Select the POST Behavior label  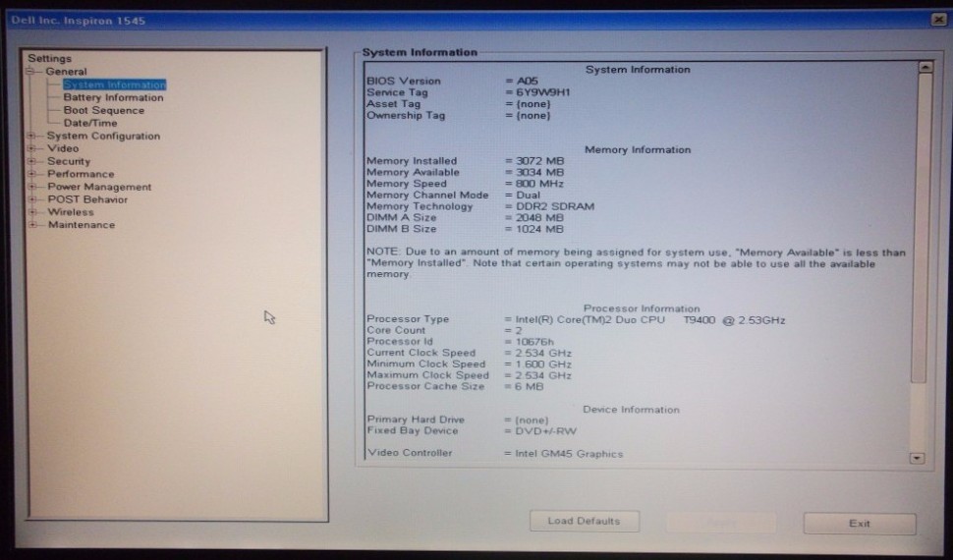[x=87, y=199]
